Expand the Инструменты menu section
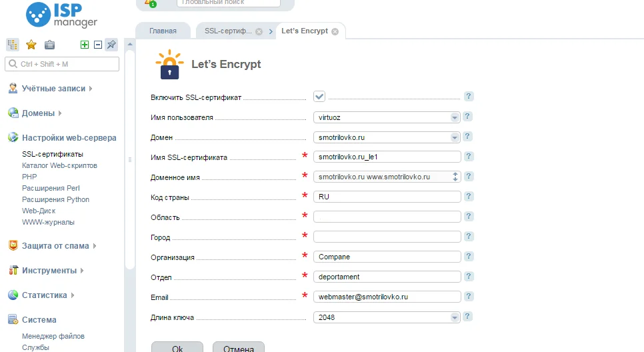The image size is (644, 352). point(82,271)
